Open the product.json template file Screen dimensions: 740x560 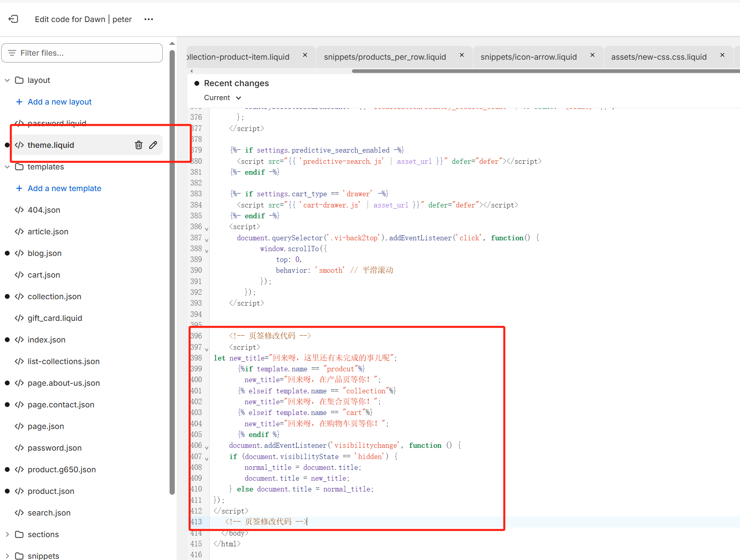[51, 491]
